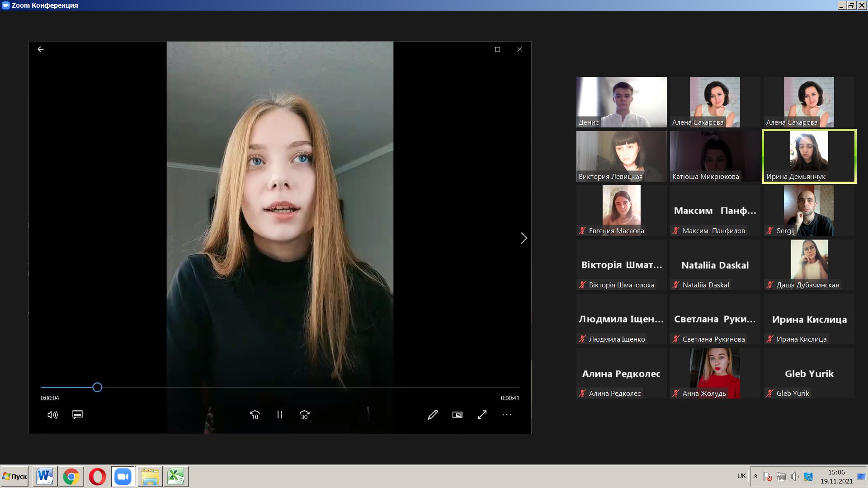The image size is (868, 488).
Task: Open the more options ellipsis menu
Action: pos(507,415)
